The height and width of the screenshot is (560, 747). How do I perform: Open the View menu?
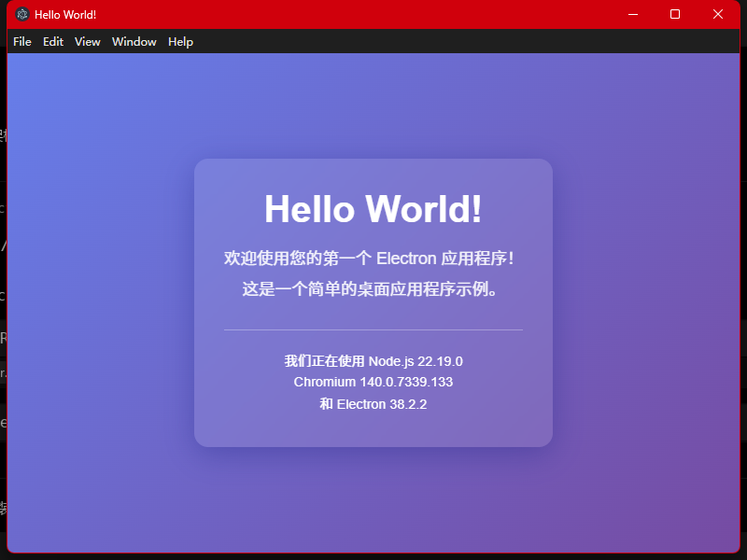tap(87, 42)
